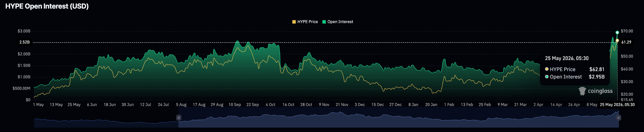The image size is (644, 132).
Task: Toggle the HYPE Price legend series
Action: (305, 22)
